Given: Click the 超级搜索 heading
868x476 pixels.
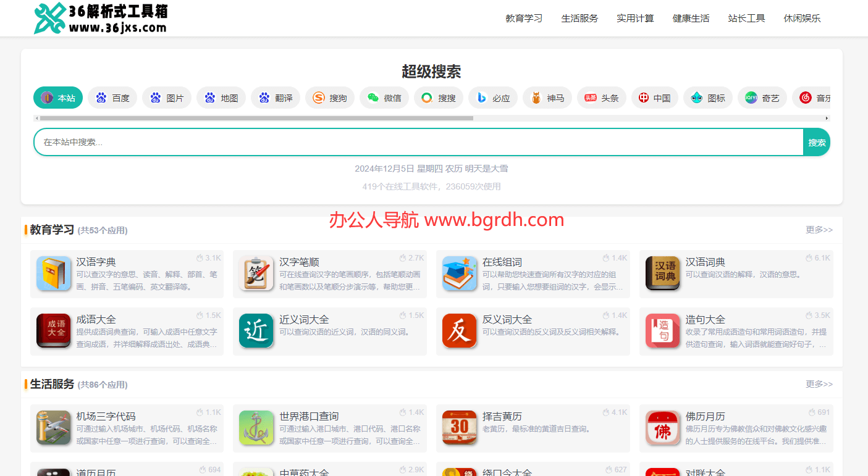Looking at the screenshot, I should tap(431, 72).
